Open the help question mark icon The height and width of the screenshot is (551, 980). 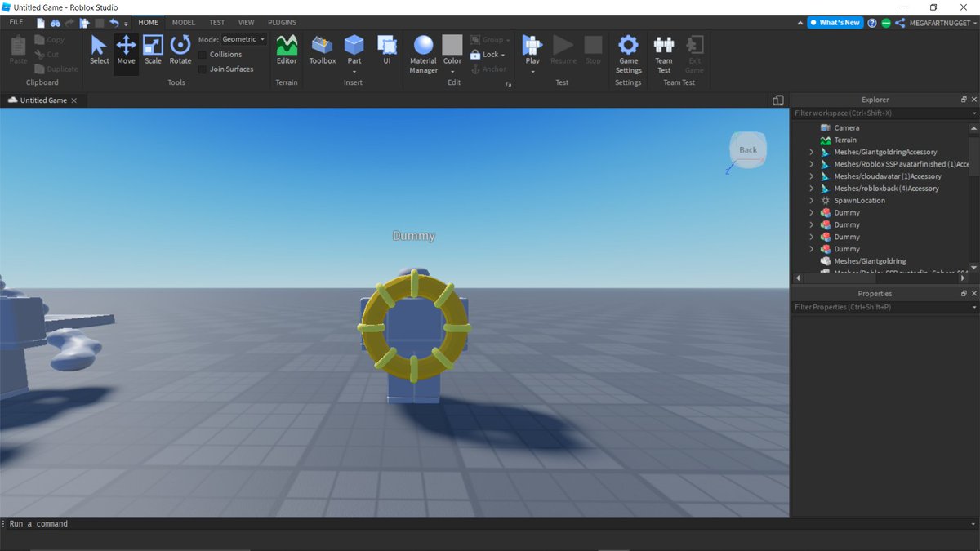tap(872, 23)
